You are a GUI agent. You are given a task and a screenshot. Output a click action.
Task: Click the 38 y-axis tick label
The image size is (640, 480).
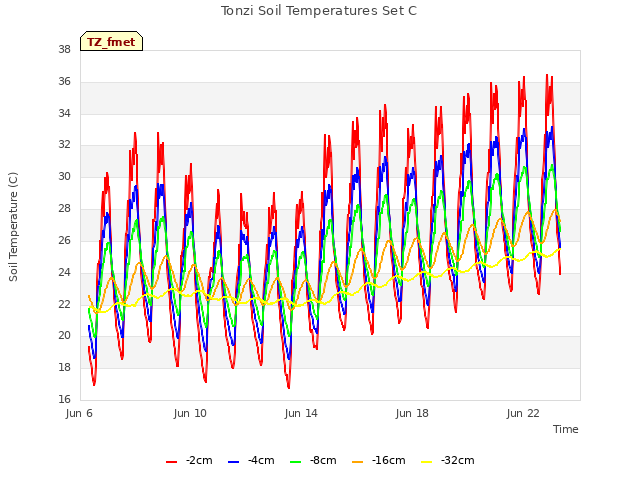click(x=64, y=50)
